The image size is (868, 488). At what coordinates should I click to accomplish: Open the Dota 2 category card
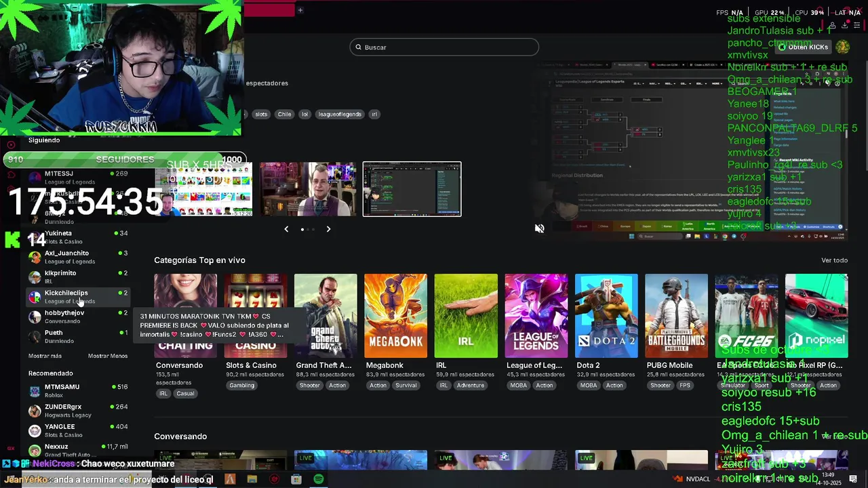606,316
